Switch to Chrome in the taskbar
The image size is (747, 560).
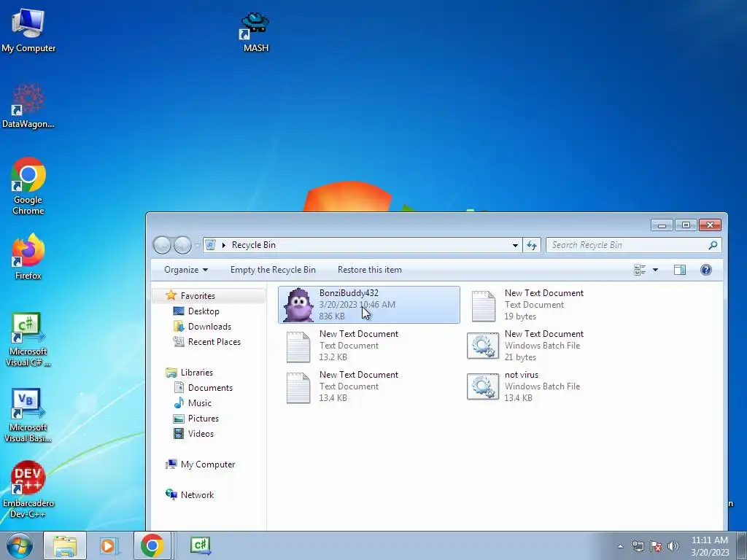coord(152,545)
